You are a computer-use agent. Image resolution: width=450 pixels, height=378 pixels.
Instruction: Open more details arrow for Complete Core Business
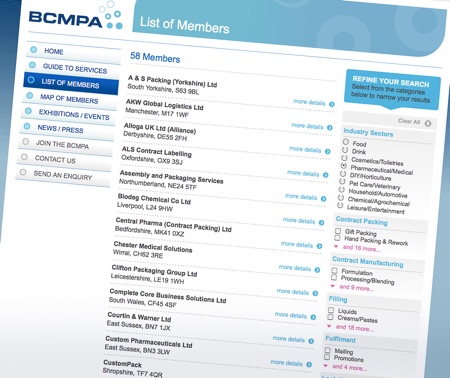313,317
